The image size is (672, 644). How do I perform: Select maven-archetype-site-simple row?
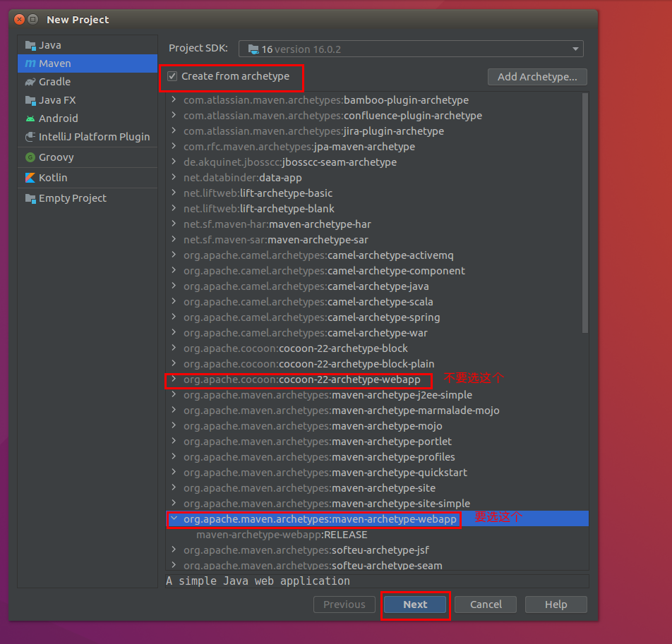pyautogui.click(x=377, y=504)
